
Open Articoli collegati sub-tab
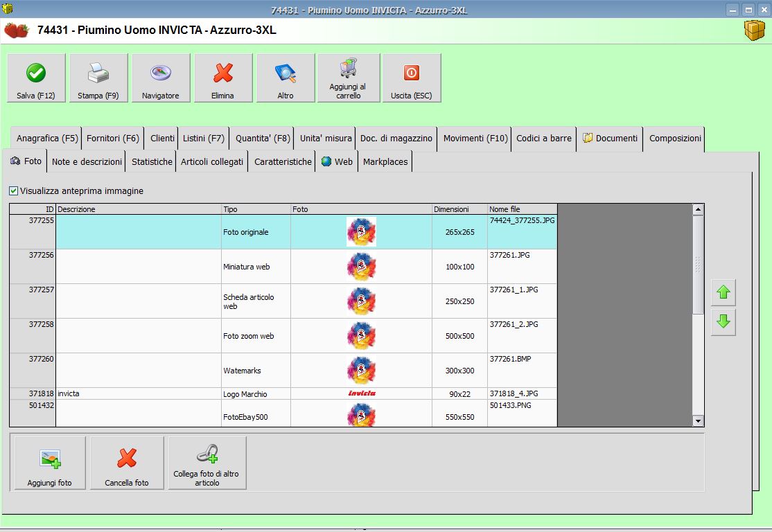pos(211,161)
